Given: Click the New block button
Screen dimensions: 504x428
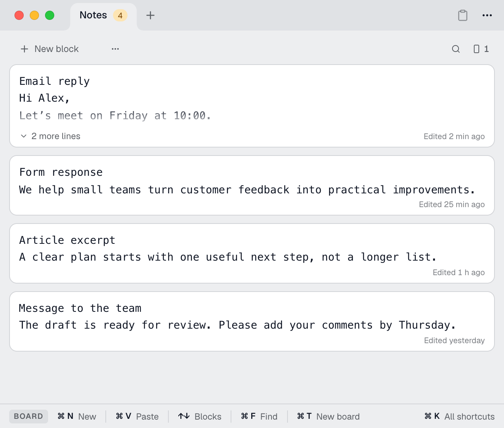Looking at the screenshot, I should pyautogui.click(x=50, y=49).
